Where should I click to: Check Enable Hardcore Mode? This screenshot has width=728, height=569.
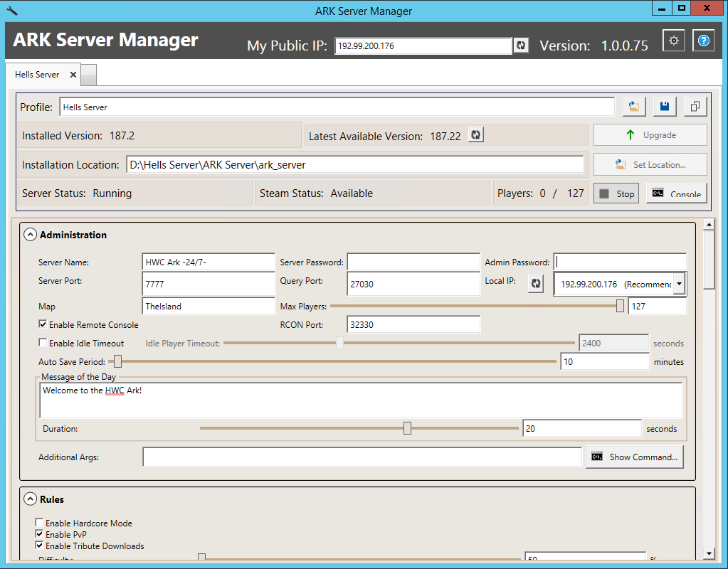coord(40,523)
